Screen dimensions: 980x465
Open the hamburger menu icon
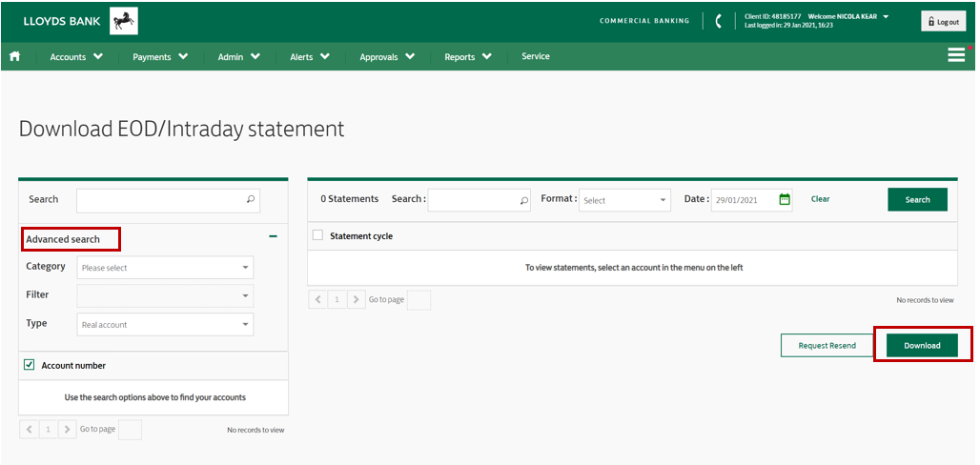coord(956,55)
